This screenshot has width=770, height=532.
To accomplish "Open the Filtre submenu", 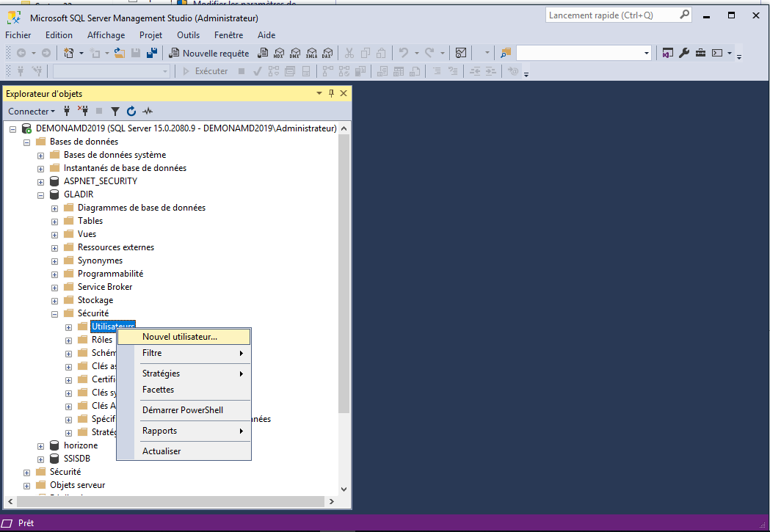I will 185,353.
